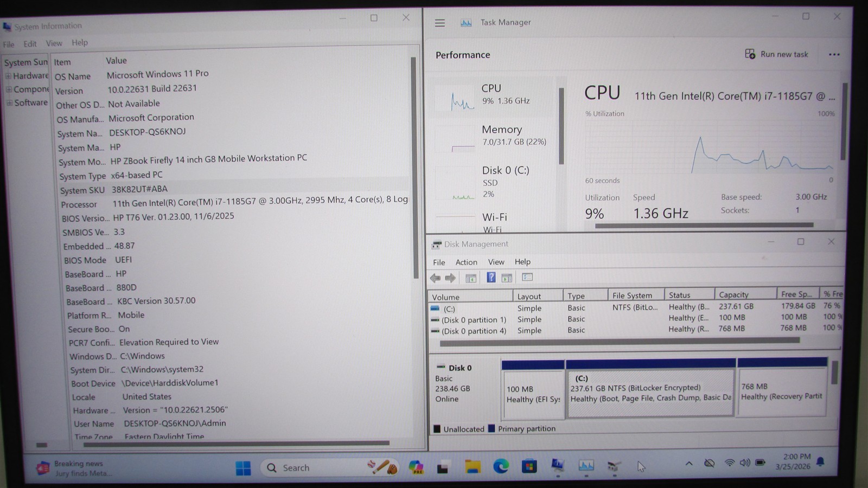The width and height of the screenshot is (868, 488).
Task: Select (C:) 237.61 GB NTFS partition block
Action: pos(650,388)
